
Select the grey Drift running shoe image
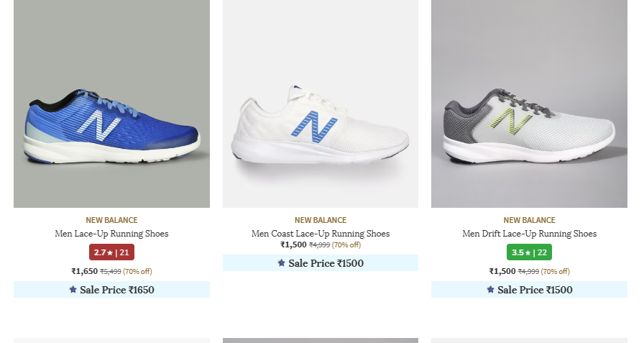click(x=529, y=104)
